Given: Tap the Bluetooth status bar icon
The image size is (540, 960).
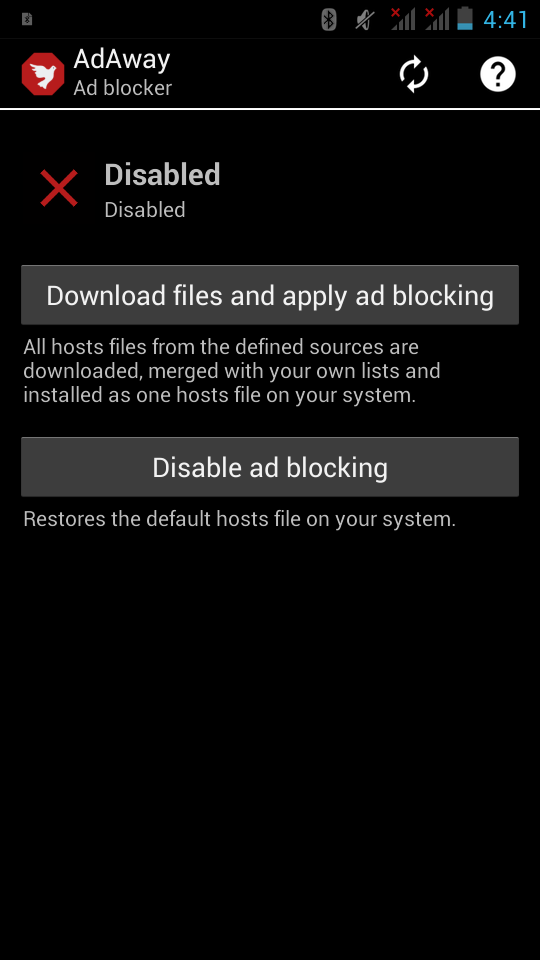Looking at the screenshot, I should (329, 20).
